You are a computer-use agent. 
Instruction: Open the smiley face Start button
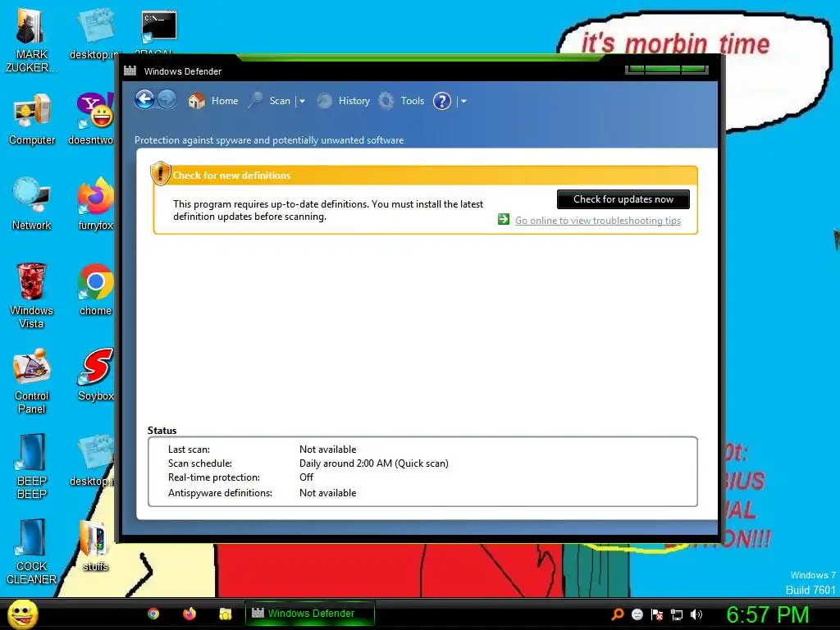[23, 614]
